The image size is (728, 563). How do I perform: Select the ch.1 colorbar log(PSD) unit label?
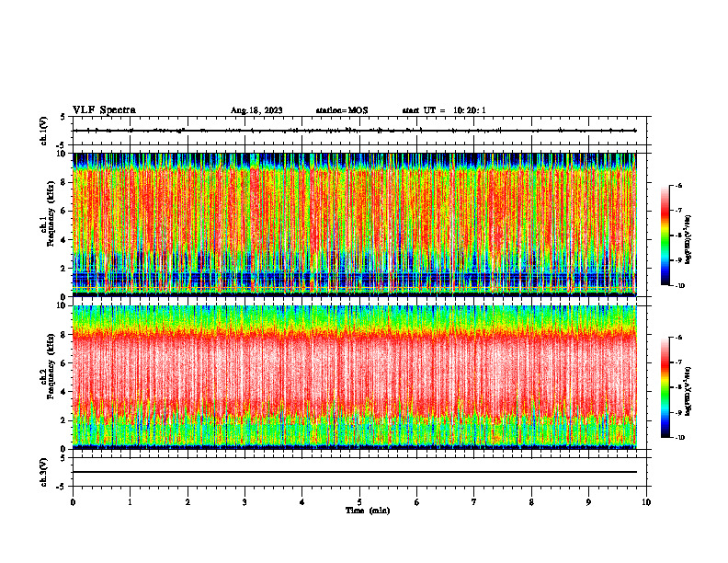coord(688,240)
